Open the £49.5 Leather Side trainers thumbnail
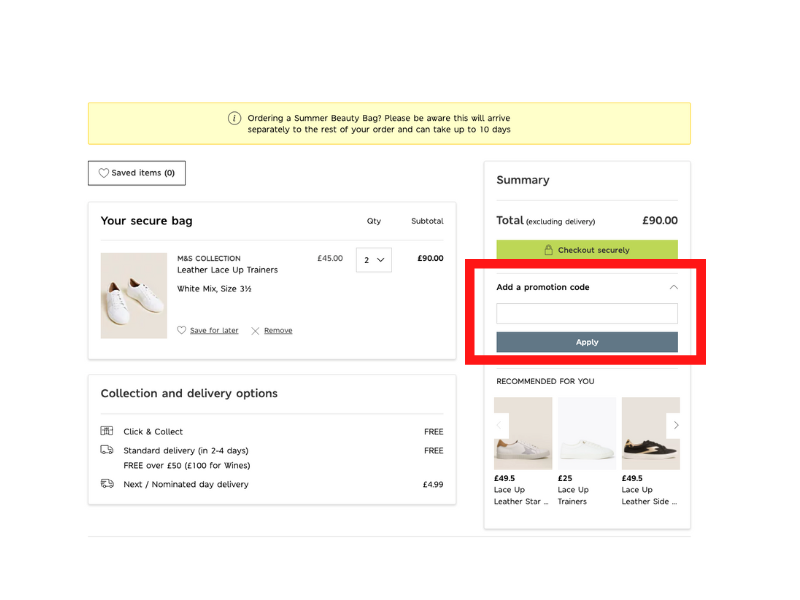This screenshot has width=800, height=600. pyautogui.click(x=651, y=433)
